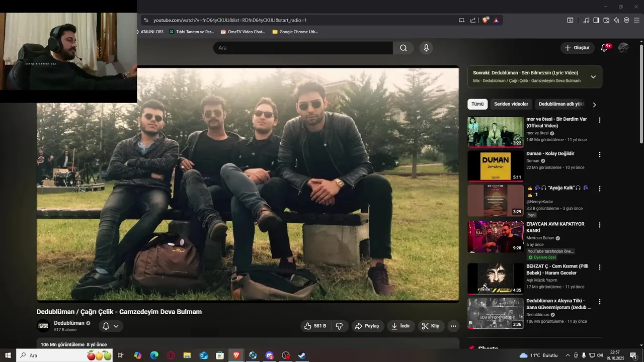Select the Seriden videolar chip
Viewport: 644px width, 362px height.
(511, 104)
